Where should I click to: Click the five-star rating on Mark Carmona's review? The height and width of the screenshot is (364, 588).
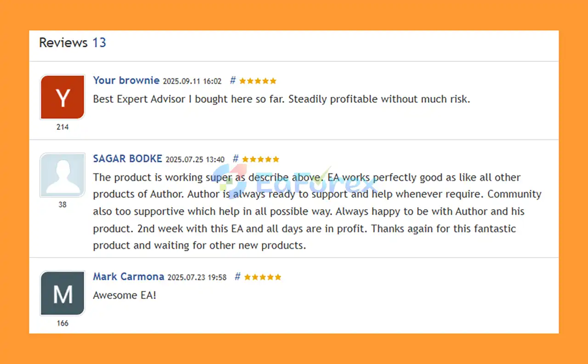point(262,277)
